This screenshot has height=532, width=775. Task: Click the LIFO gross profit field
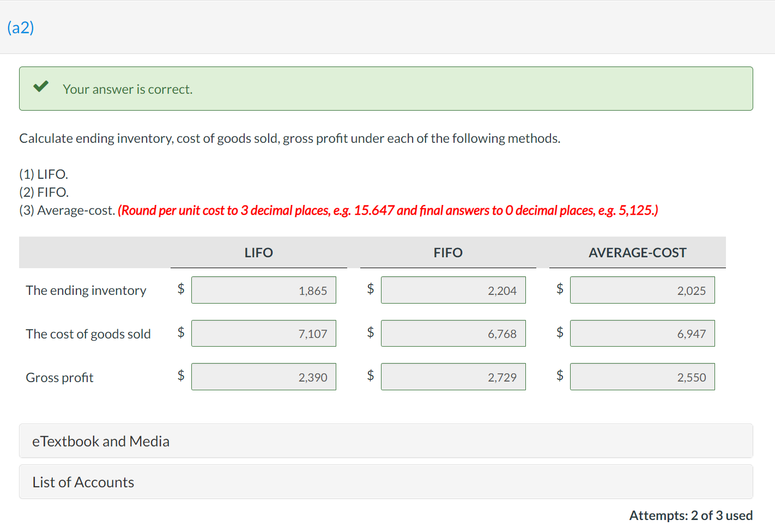[264, 377]
